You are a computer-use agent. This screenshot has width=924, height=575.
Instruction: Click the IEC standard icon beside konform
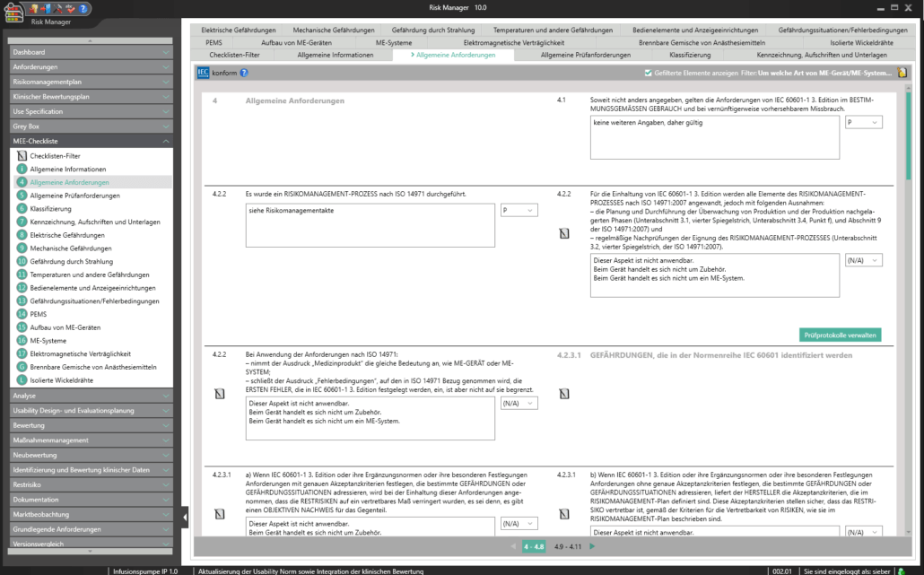click(x=203, y=73)
